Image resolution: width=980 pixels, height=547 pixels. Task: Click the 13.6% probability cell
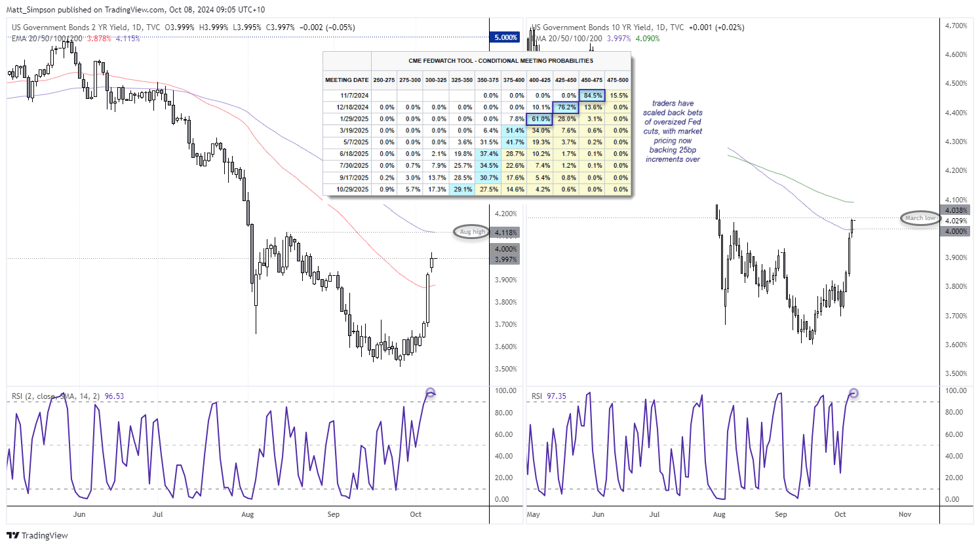click(x=592, y=107)
